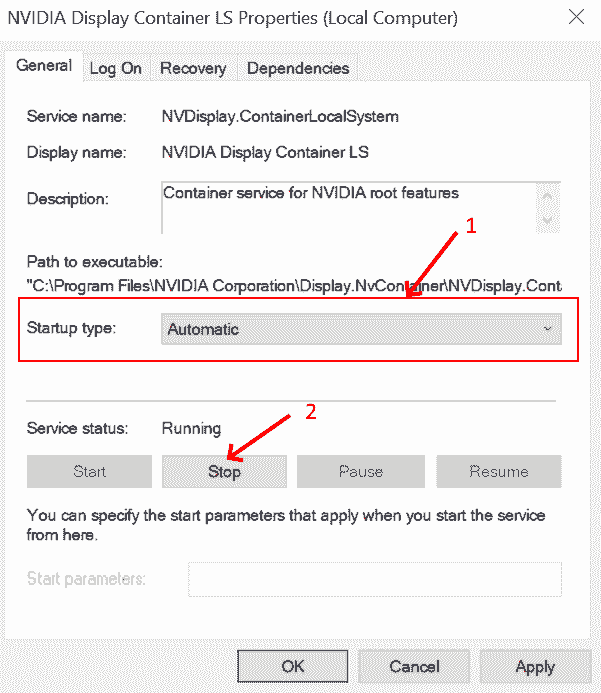
Task: Switch to the Recovery tab
Action: tap(193, 68)
